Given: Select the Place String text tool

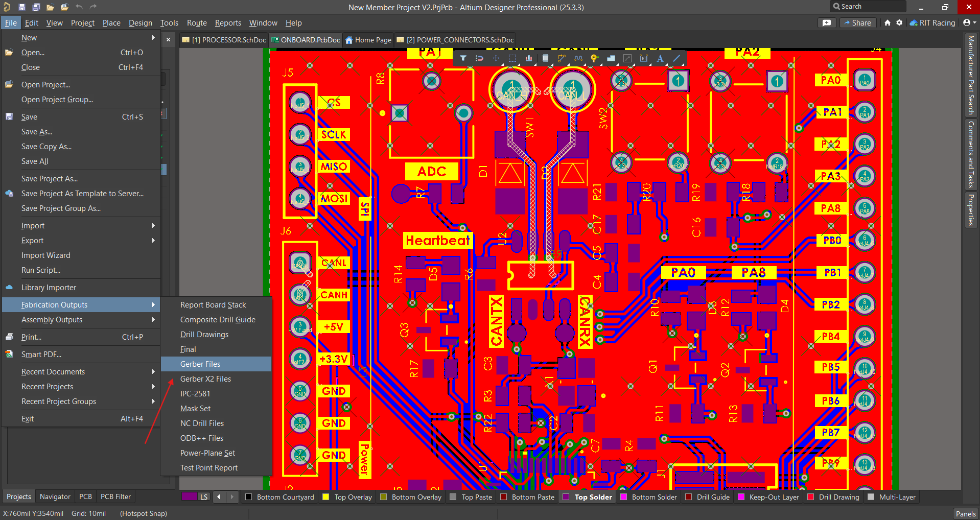Looking at the screenshot, I should [660, 58].
